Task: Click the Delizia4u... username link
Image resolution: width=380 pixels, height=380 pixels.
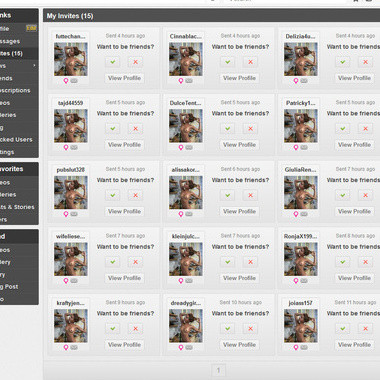Action: point(300,36)
